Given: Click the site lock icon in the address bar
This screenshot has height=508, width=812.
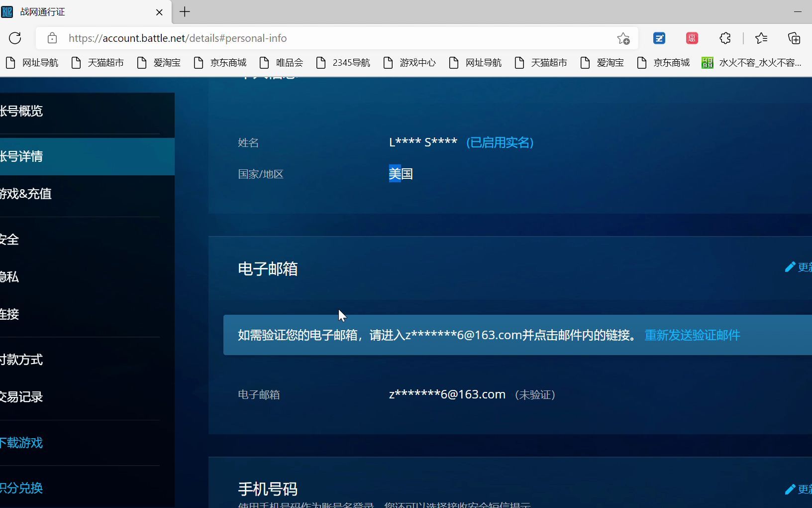Looking at the screenshot, I should (52, 38).
